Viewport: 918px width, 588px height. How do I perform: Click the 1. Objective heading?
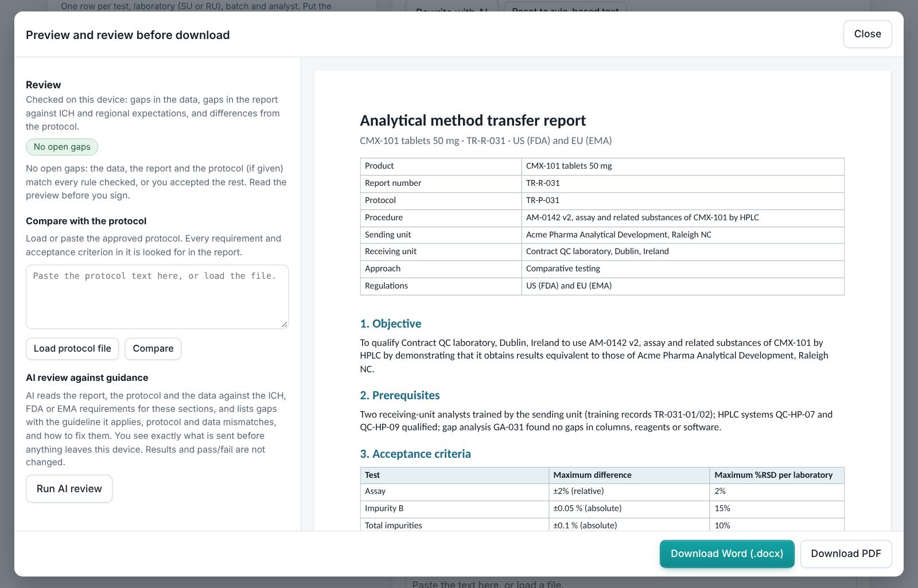pyautogui.click(x=390, y=324)
